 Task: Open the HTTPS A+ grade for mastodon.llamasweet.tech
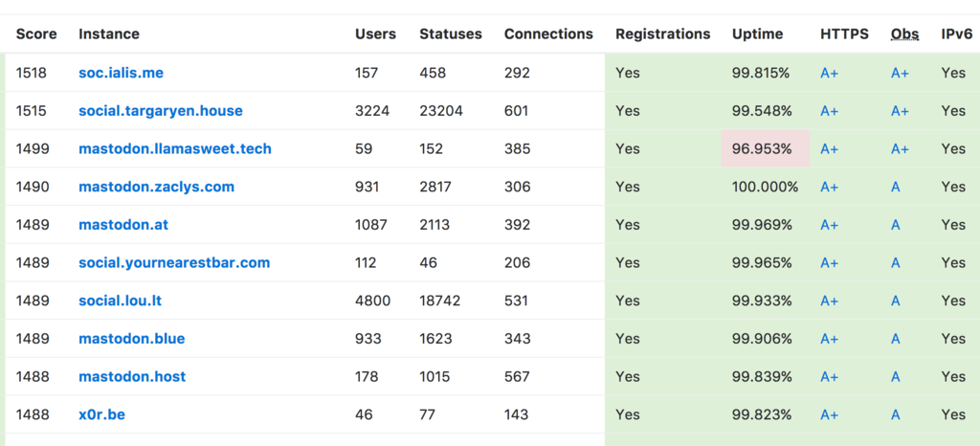pos(830,148)
